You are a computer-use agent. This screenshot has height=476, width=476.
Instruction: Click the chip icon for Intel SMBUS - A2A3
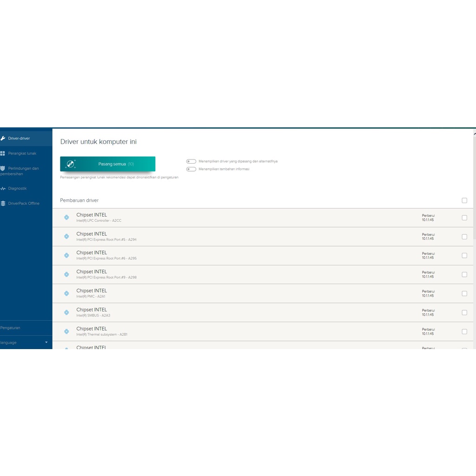point(66,312)
